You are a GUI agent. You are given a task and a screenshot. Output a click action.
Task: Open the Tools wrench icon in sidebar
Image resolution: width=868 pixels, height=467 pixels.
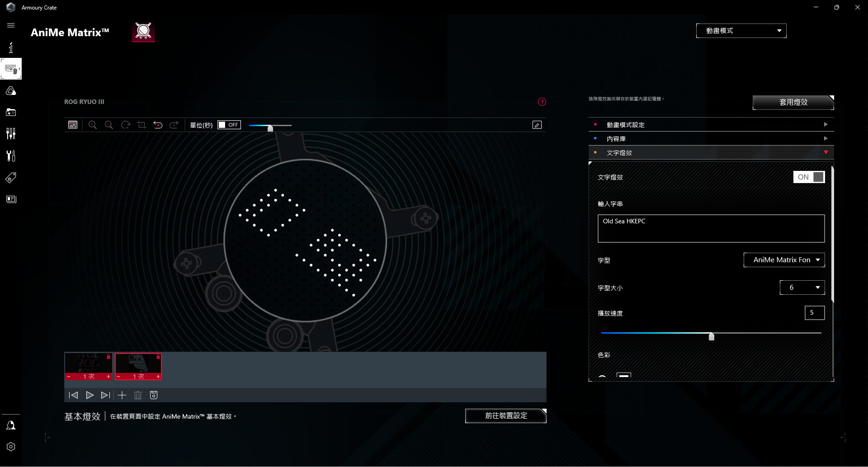pos(11,156)
